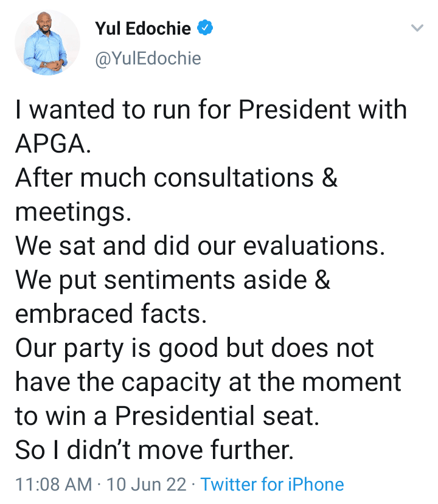Click the phrase 'embraced facts.'
The image size is (438, 504).
point(111,314)
